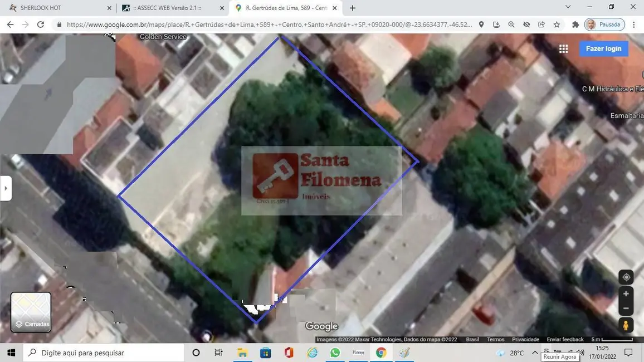644x362 pixels.
Task: Bookmark this page with the star icon
Action: point(556,25)
